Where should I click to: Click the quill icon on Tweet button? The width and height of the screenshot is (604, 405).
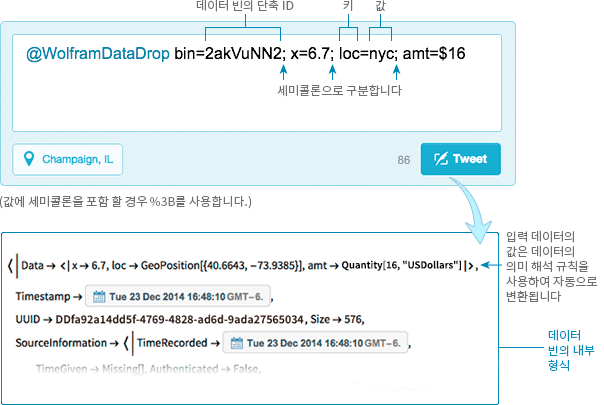pyautogui.click(x=441, y=159)
